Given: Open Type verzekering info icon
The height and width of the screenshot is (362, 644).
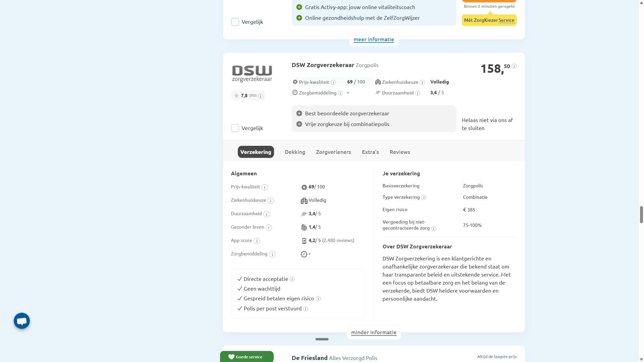Looking at the screenshot, I should [424, 197].
